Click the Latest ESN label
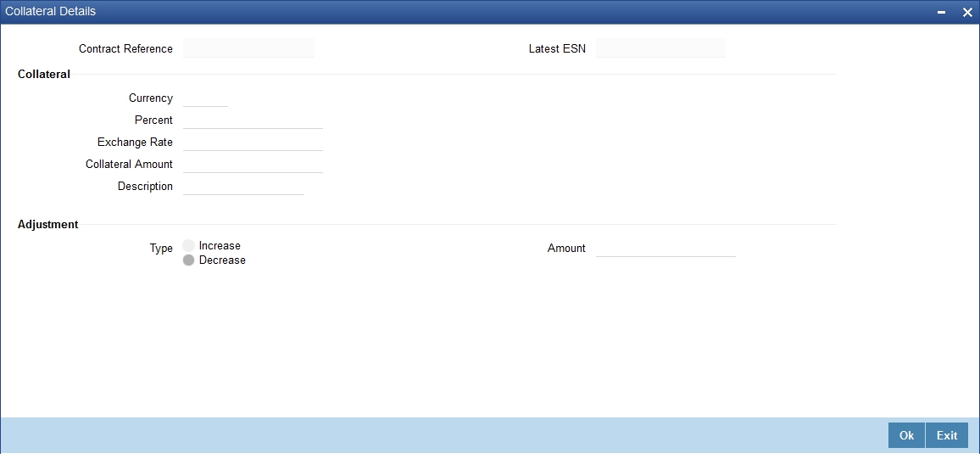980x459 pixels. click(x=558, y=48)
